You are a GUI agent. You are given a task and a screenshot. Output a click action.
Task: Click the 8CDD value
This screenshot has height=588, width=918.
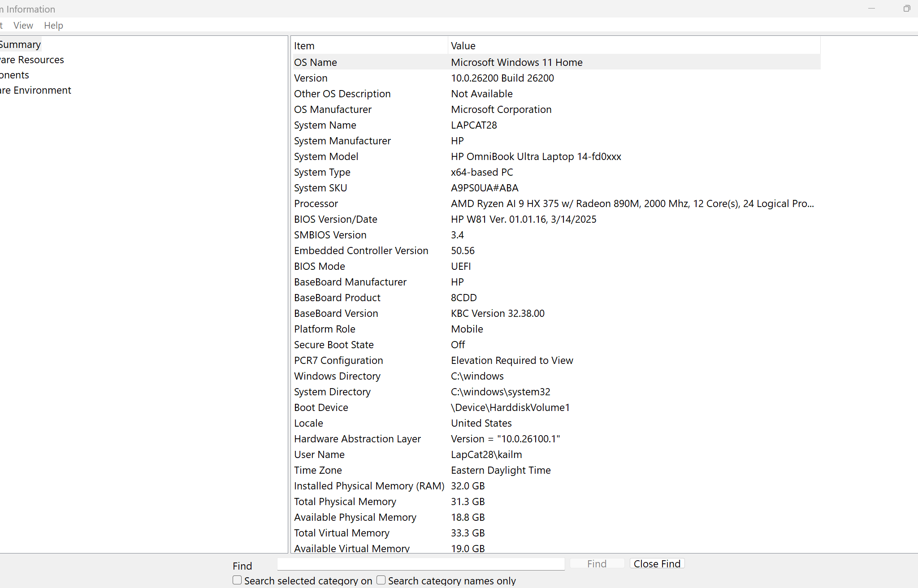[x=464, y=298]
